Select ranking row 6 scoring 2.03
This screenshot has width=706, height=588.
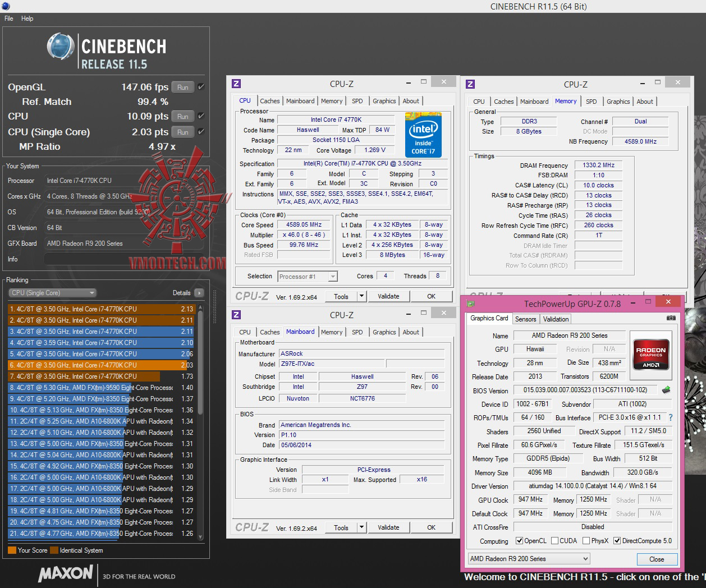coord(102,365)
